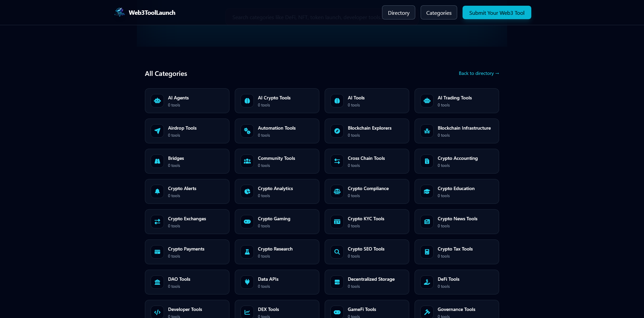Open the Crypto Compliance category title

368,188
